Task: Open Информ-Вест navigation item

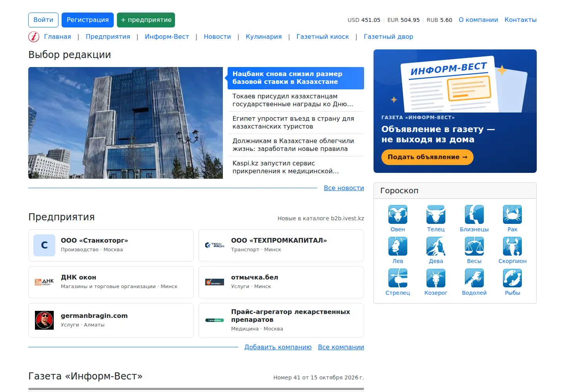Action: point(167,36)
